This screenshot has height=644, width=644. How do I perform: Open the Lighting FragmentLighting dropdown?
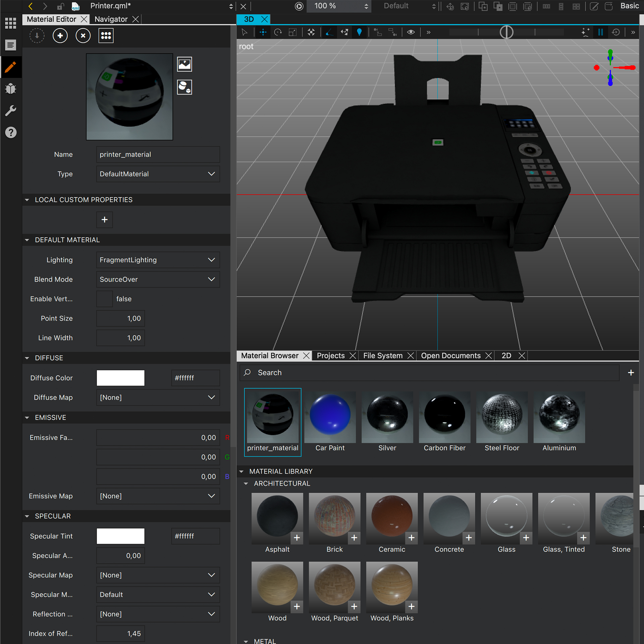click(158, 260)
